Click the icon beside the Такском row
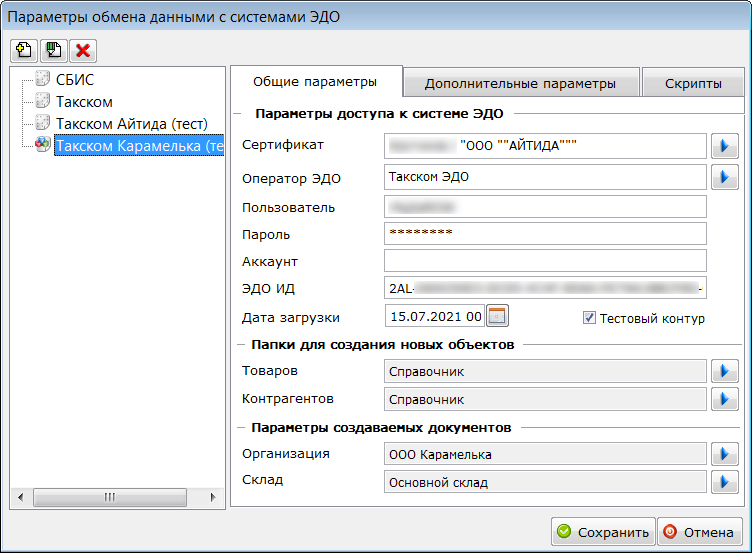Image resolution: width=752 pixels, height=553 pixels. tap(43, 101)
